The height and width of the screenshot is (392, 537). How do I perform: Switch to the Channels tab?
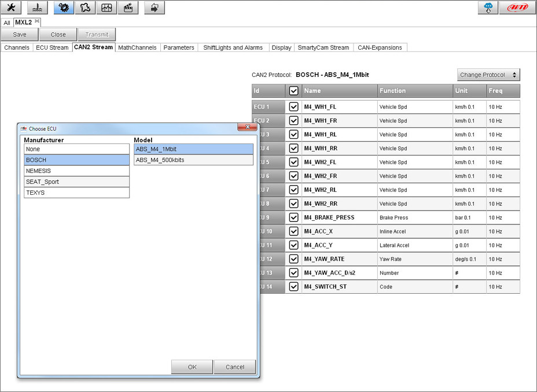(x=17, y=47)
